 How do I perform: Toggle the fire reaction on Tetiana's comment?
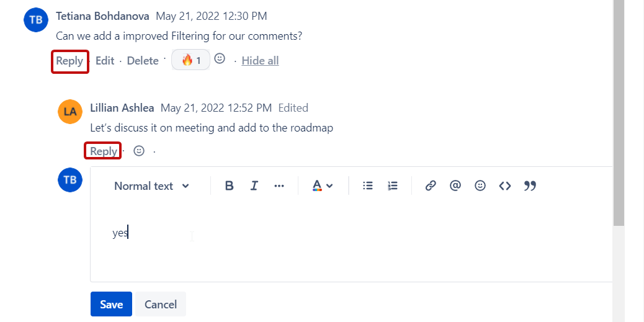[x=190, y=60]
